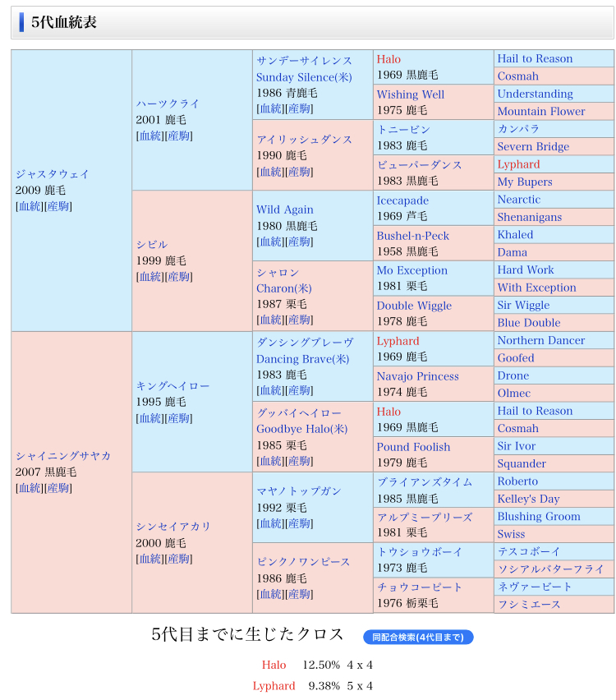616x700 pixels.
Task: Click the Northern Dancer link
Action: (x=540, y=341)
